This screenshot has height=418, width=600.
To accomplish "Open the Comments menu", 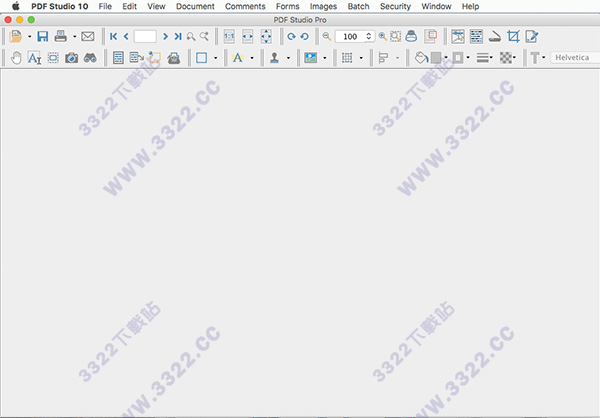I will click(245, 6).
